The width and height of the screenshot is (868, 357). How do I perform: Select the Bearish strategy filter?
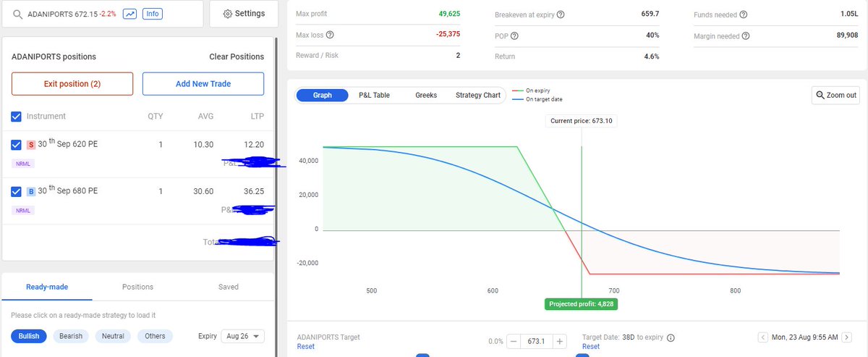click(71, 336)
